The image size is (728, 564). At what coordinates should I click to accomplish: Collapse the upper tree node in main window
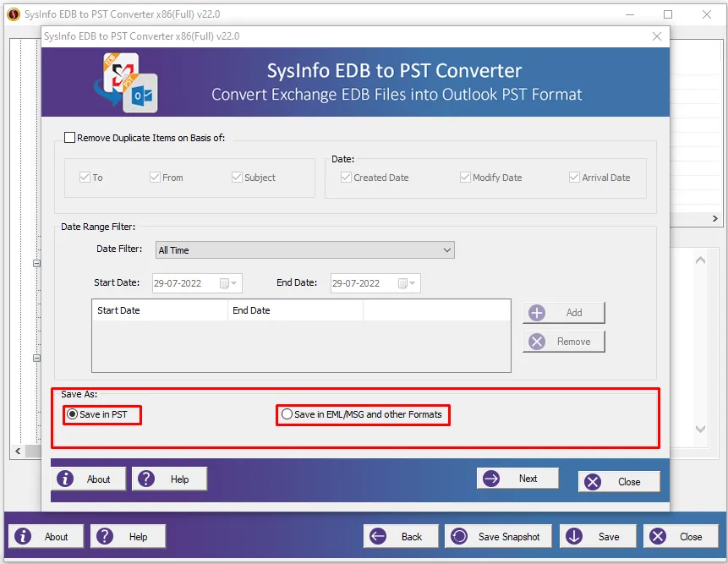(x=36, y=263)
